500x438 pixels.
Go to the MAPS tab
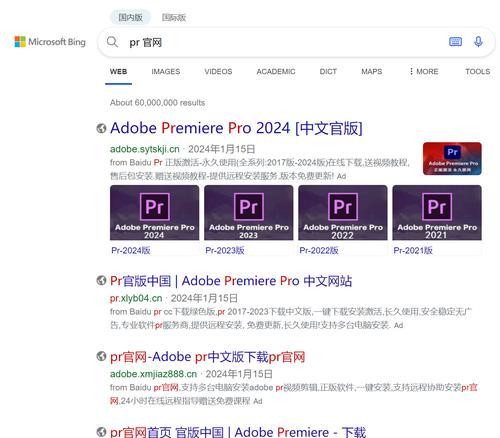372,71
